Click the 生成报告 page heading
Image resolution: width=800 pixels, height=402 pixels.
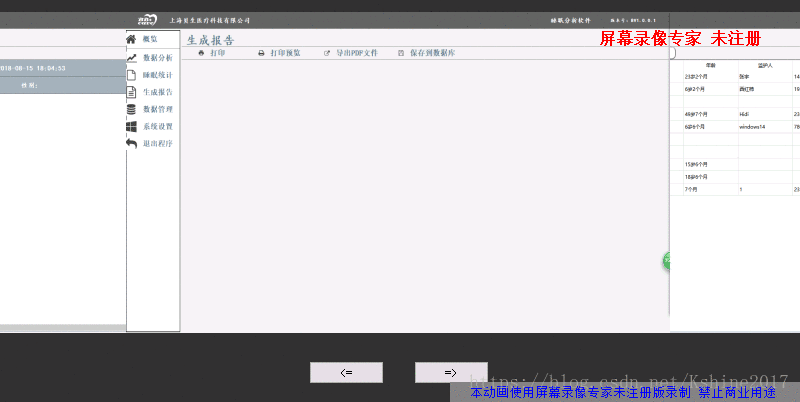coord(210,40)
